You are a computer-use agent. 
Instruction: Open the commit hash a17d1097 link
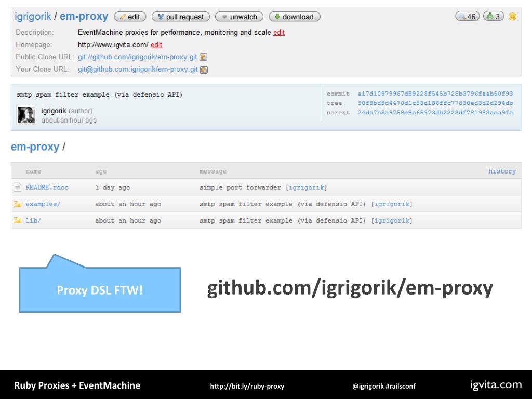coord(435,94)
